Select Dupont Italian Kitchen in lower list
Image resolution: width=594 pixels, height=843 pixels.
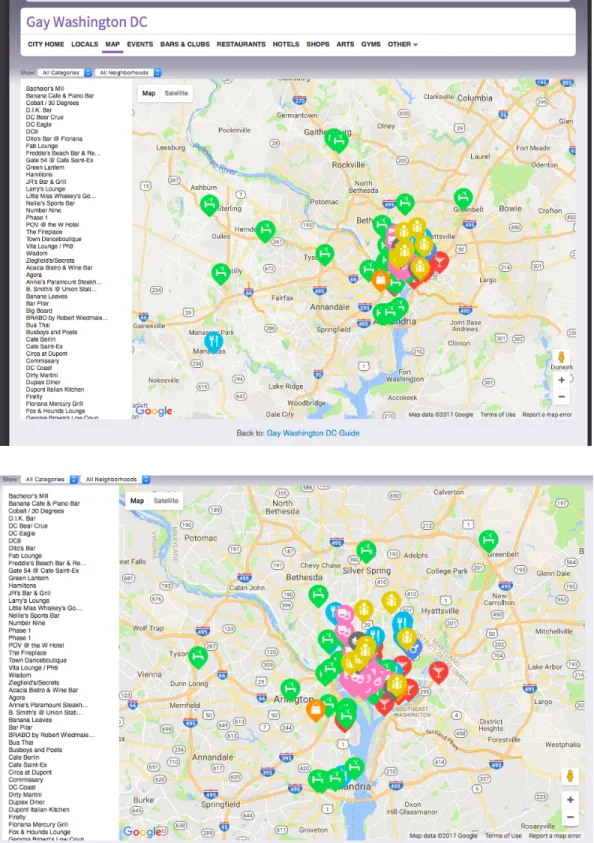click(39, 809)
